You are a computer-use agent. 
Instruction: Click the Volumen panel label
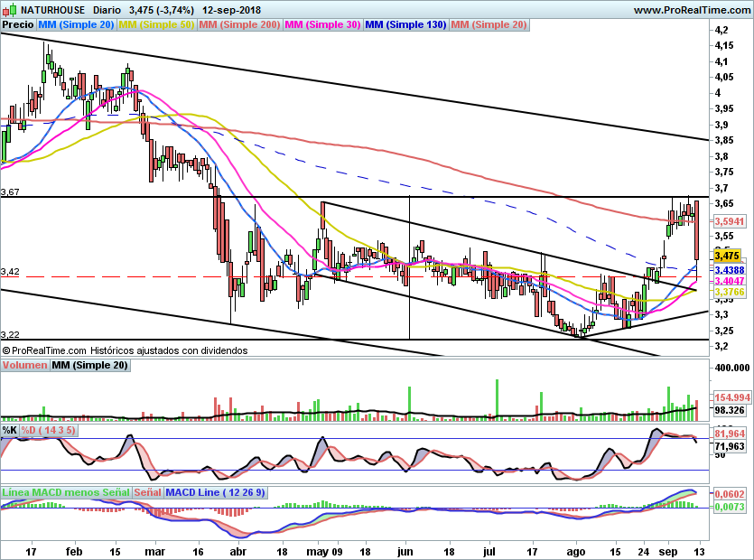[24, 366]
